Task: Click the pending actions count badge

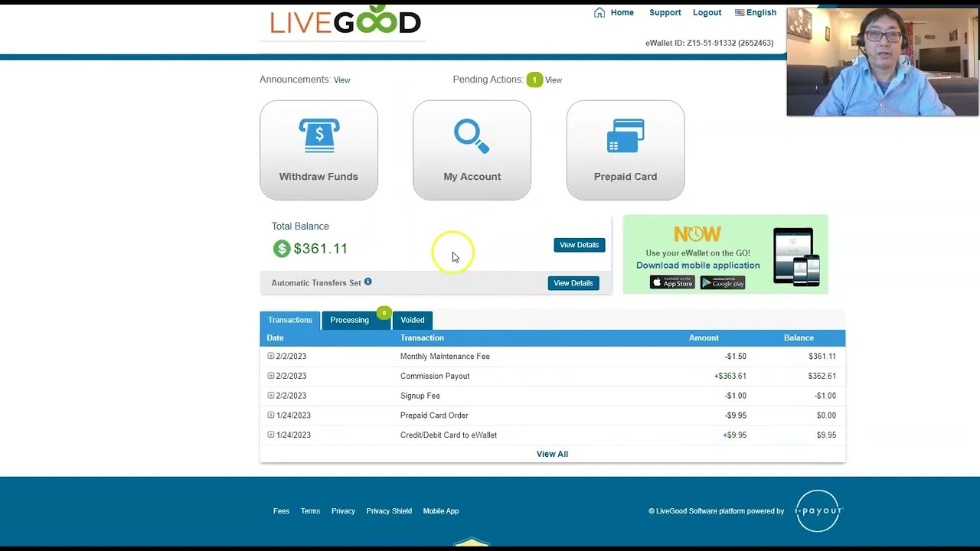Action: point(534,80)
